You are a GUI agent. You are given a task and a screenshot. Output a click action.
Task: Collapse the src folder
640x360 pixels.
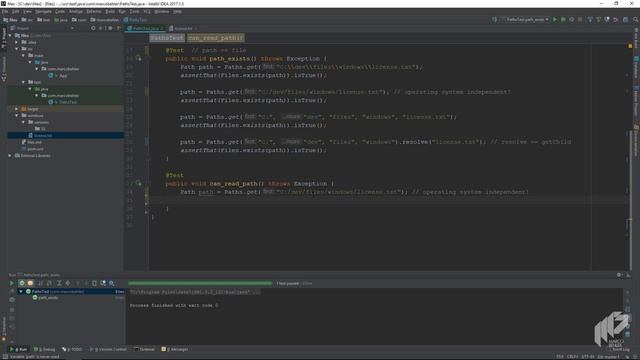[x=17, y=49]
